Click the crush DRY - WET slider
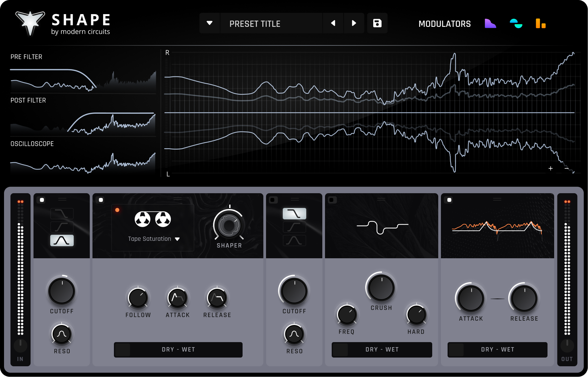The width and height of the screenshot is (588, 377). click(382, 349)
